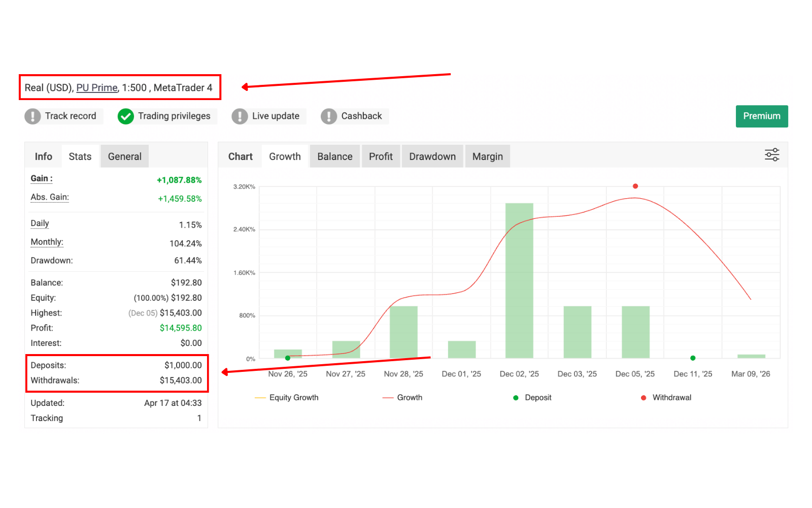Click the Live update warning icon

click(x=240, y=116)
